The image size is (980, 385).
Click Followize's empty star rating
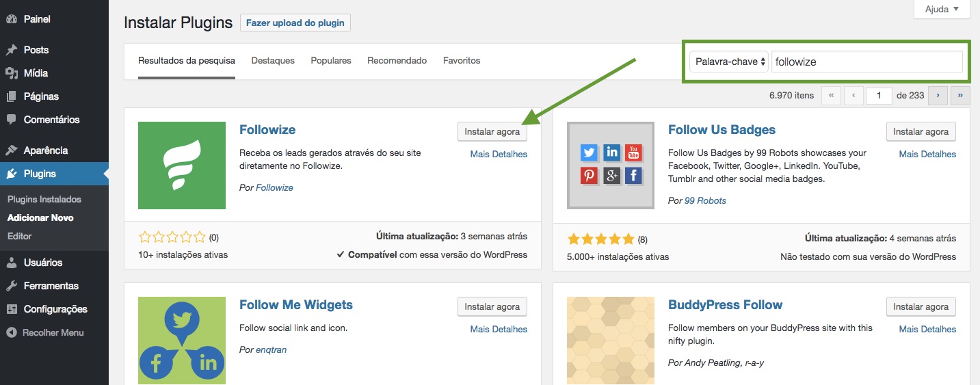(x=172, y=237)
